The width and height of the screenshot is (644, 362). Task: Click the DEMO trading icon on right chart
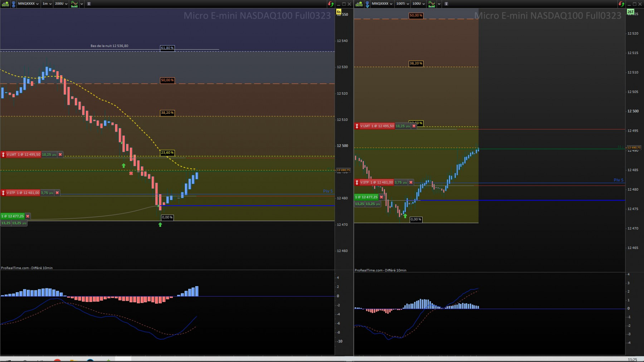click(359, 4)
